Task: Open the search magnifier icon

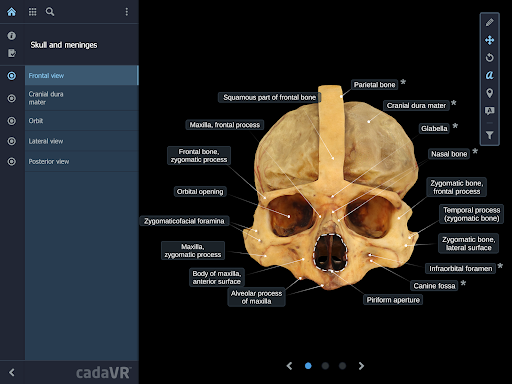Action: 50,12
